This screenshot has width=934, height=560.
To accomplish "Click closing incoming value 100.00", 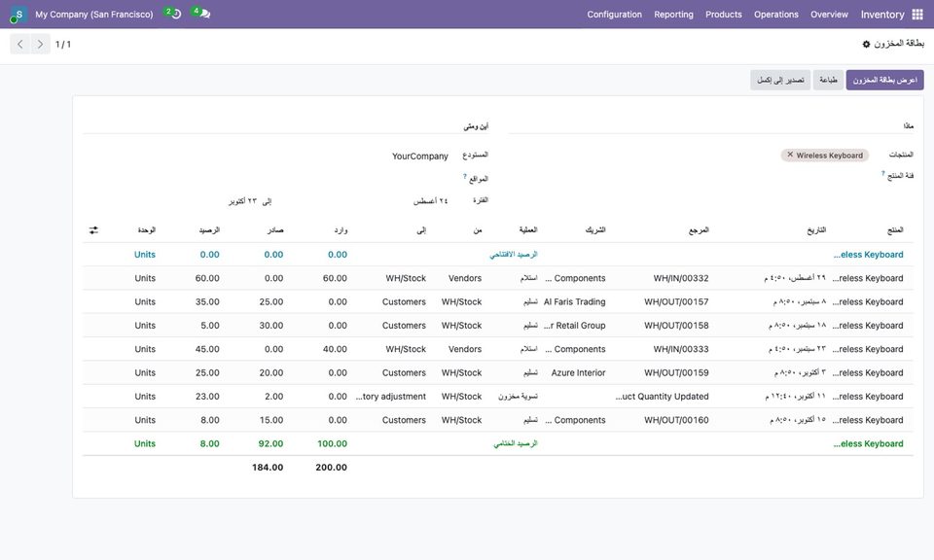I will pyautogui.click(x=332, y=444).
